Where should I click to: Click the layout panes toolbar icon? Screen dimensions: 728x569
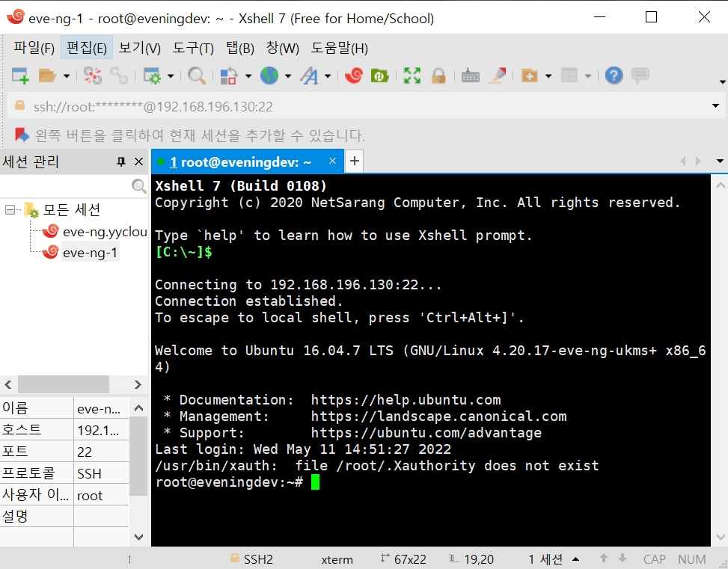(x=569, y=76)
